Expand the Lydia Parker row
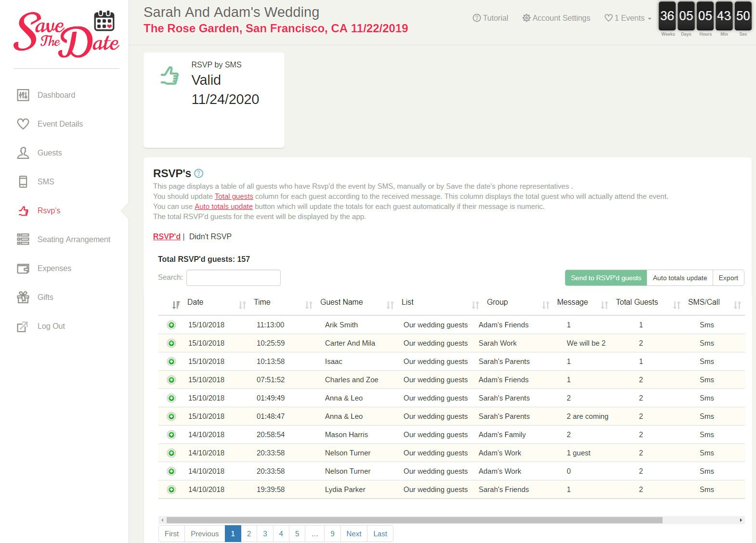Viewport: 756px width, 543px height. coord(171,490)
